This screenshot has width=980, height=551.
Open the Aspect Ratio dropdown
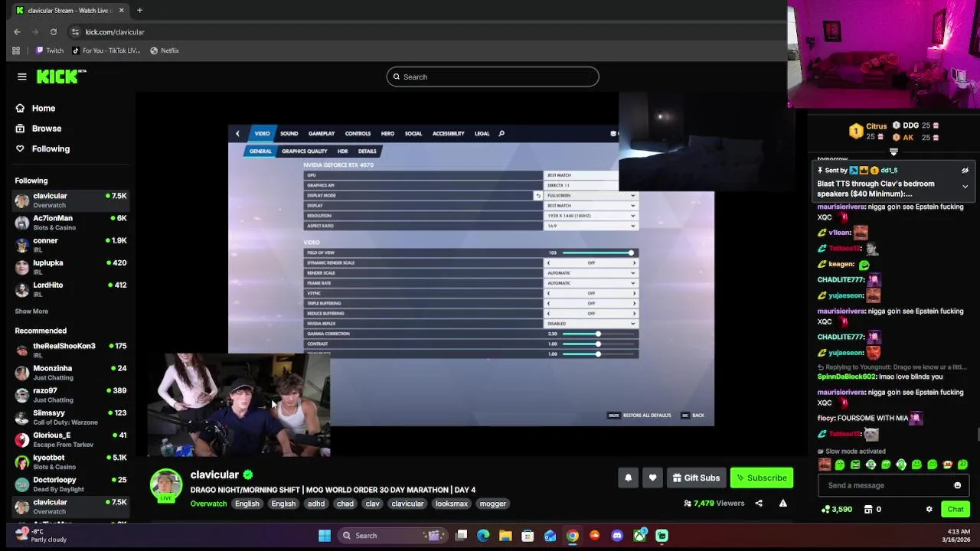590,226
